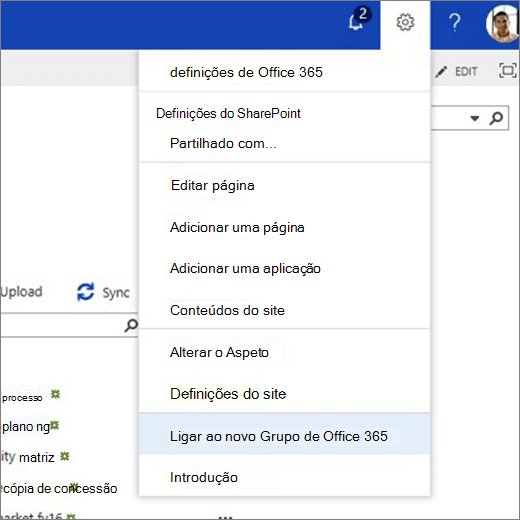Open the plano ng document
520x520 pixels.
click(x=26, y=426)
